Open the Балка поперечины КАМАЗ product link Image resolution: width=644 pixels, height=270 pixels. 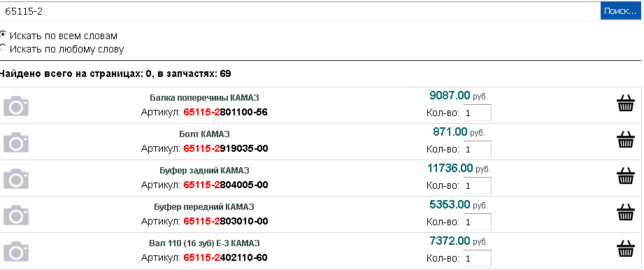[205, 98]
